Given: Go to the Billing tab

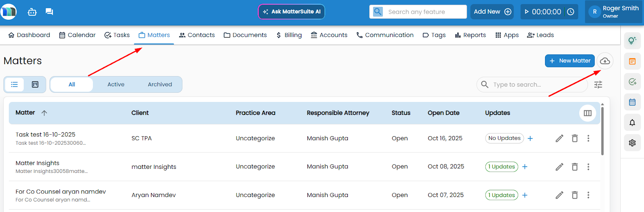Looking at the screenshot, I should pos(289,35).
